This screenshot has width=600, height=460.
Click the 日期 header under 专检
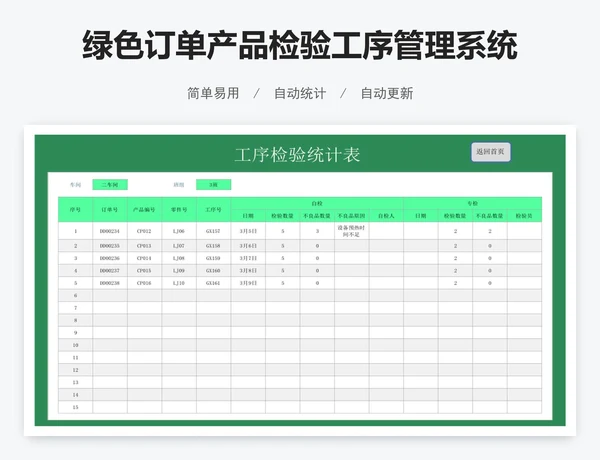point(421,216)
